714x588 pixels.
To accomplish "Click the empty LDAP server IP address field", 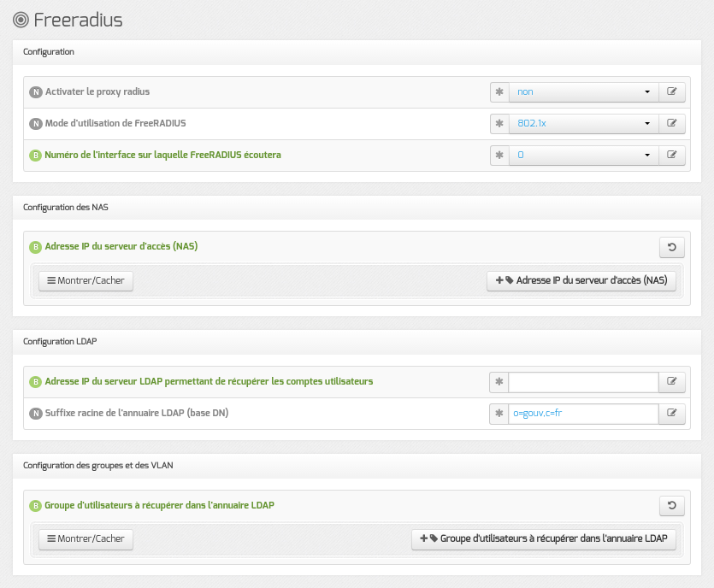I will pos(583,382).
